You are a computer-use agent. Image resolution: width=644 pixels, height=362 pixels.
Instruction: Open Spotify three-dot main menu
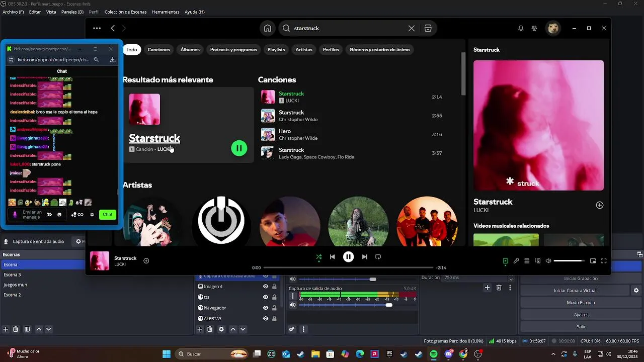click(97, 28)
